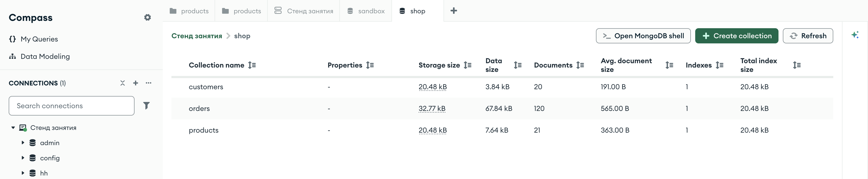Switch to the sandbox tab
Image resolution: width=868 pixels, height=179 pixels.
point(366,11)
